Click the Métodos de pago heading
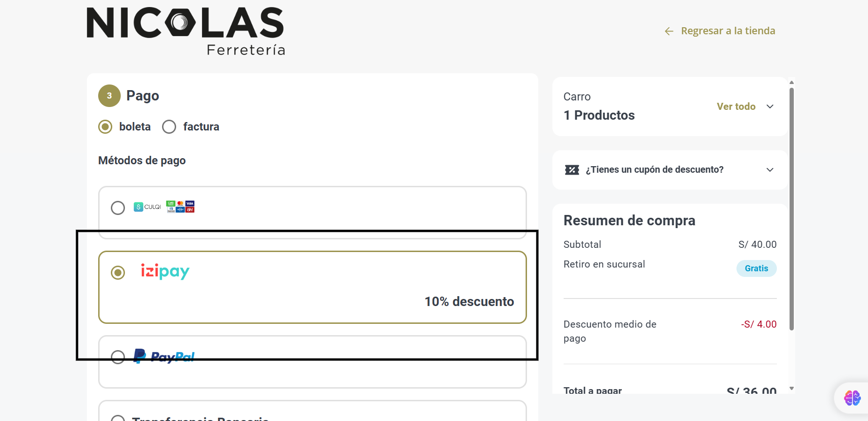The width and height of the screenshot is (868, 421). point(142,161)
